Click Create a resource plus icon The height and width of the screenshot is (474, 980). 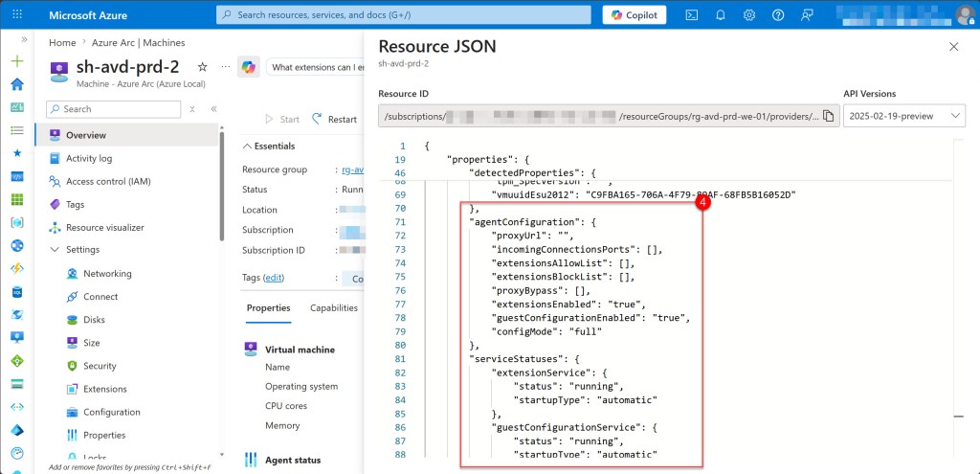tap(16, 60)
